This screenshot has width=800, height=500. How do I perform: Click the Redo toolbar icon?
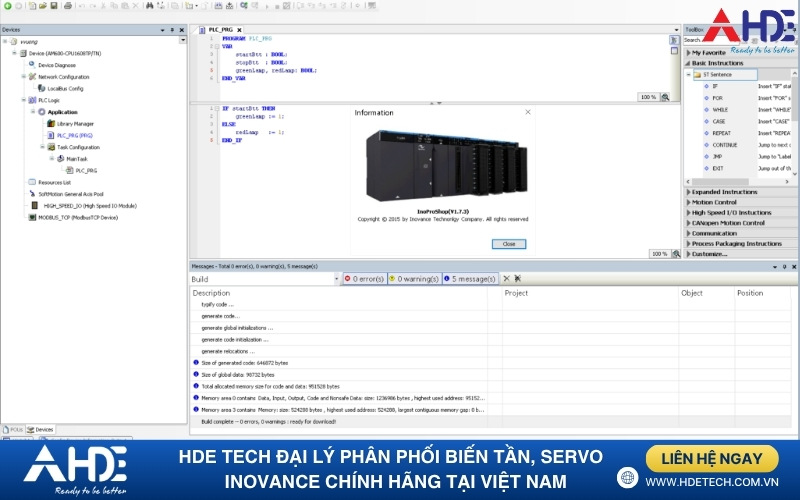point(93,6)
